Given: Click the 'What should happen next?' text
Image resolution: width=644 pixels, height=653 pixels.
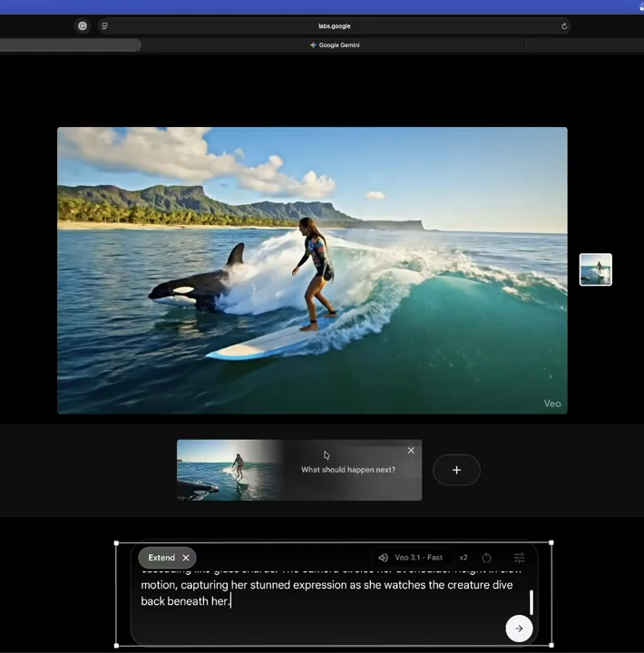Looking at the screenshot, I should click(348, 470).
